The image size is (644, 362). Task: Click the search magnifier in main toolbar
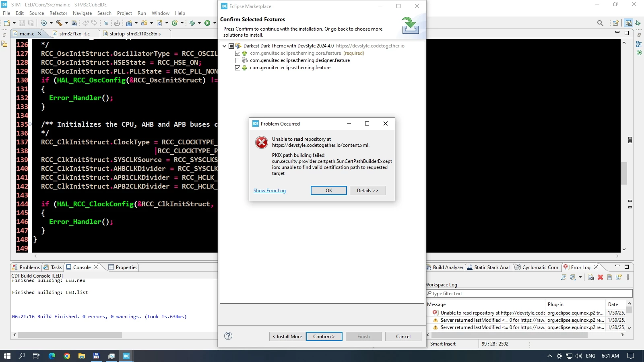[600, 23]
